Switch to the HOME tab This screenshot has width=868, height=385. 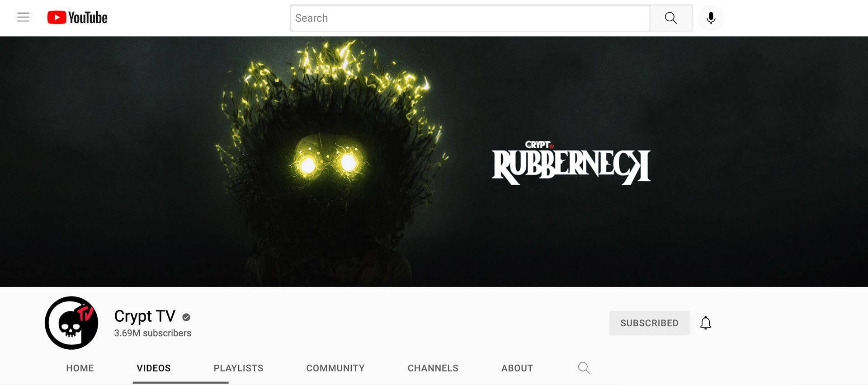tap(80, 368)
